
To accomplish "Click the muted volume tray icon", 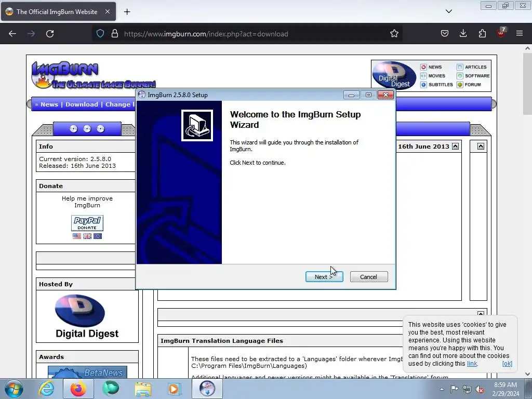I will click(480, 389).
